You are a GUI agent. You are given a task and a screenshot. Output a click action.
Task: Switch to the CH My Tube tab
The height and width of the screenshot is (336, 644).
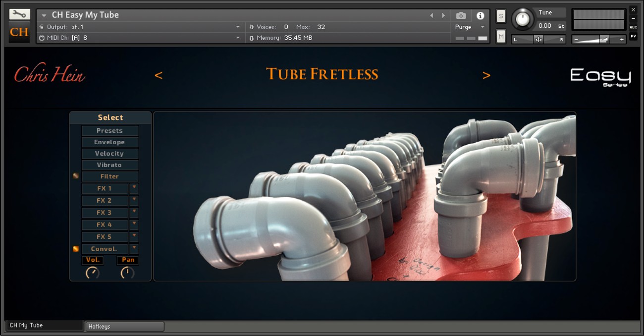coord(44,325)
